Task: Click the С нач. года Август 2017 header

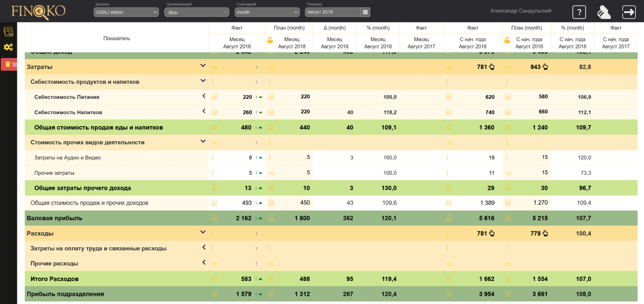Action: tap(616, 43)
